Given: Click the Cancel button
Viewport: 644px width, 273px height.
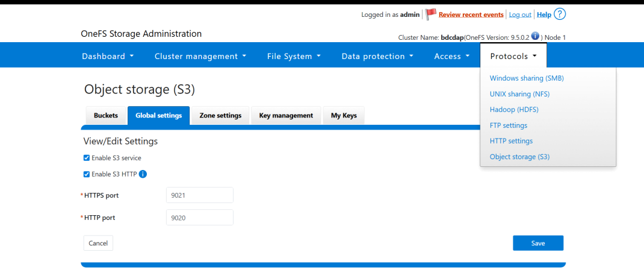Looking at the screenshot, I should coord(98,243).
